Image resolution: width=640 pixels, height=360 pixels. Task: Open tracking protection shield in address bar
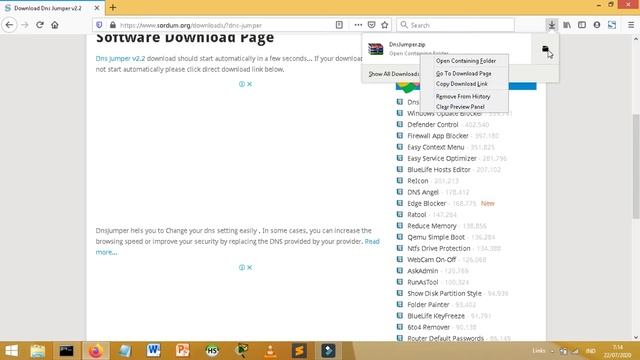99,25
